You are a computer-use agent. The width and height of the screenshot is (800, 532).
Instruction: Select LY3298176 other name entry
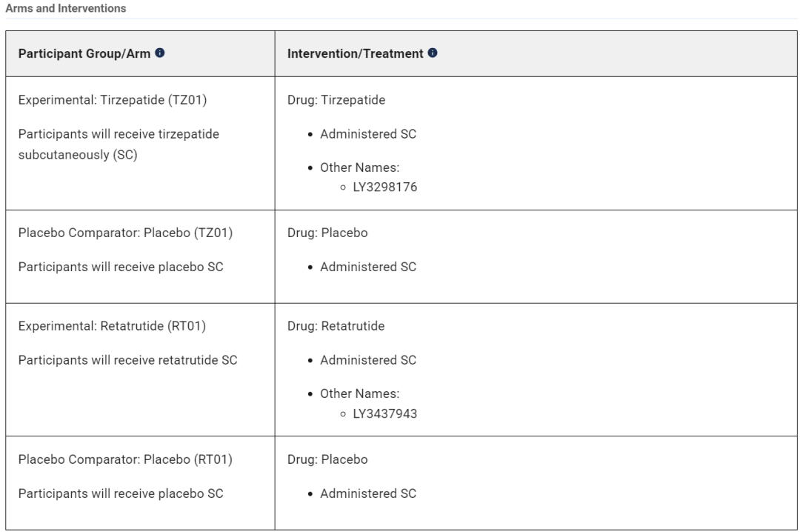pyautogui.click(x=385, y=187)
